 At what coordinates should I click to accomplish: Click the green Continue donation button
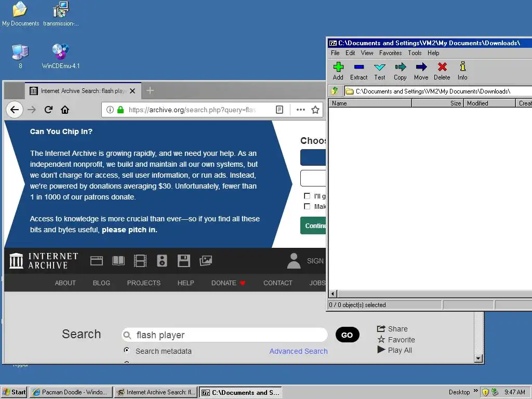(313, 225)
